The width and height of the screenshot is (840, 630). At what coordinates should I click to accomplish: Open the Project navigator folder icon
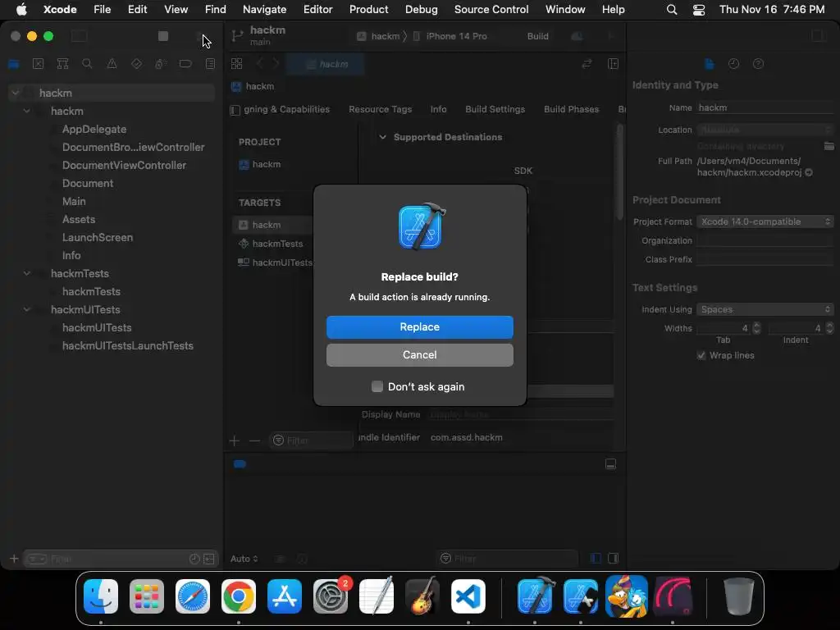click(14, 64)
